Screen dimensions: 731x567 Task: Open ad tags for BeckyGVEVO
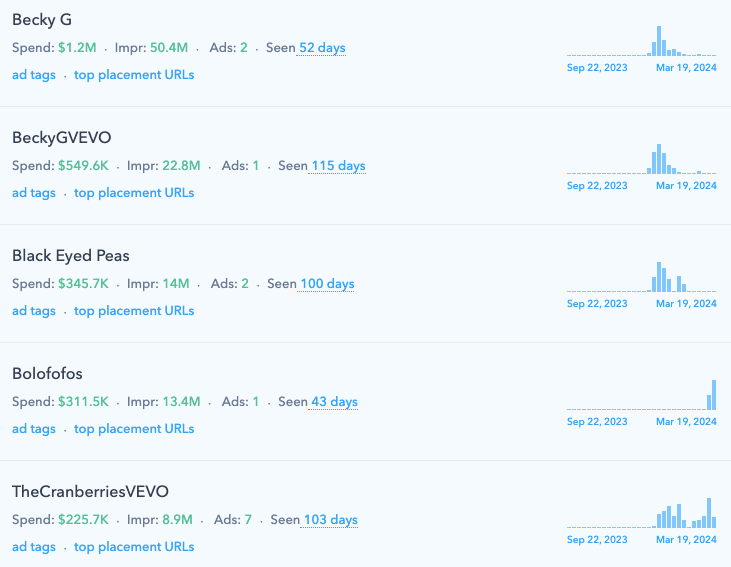coord(34,193)
